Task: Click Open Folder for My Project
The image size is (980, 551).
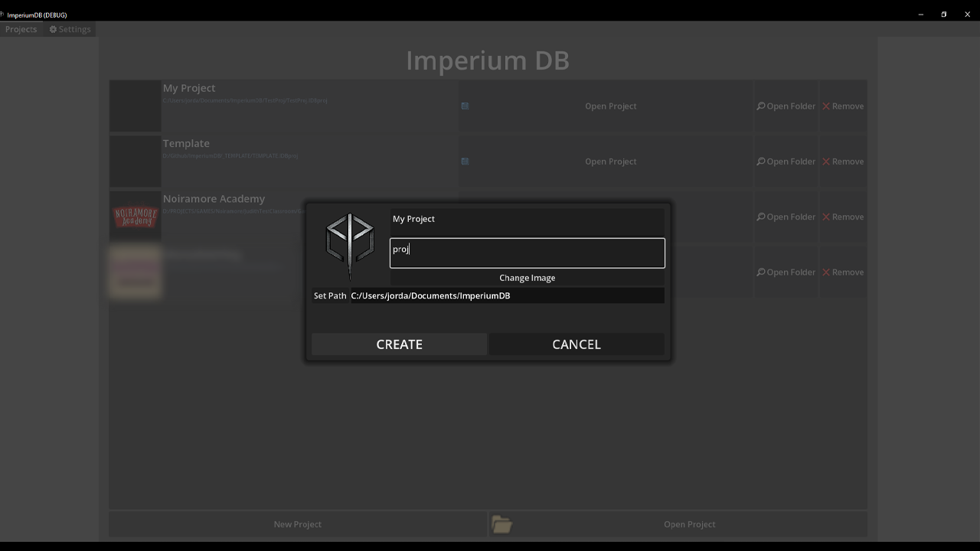Action: tap(786, 106)
